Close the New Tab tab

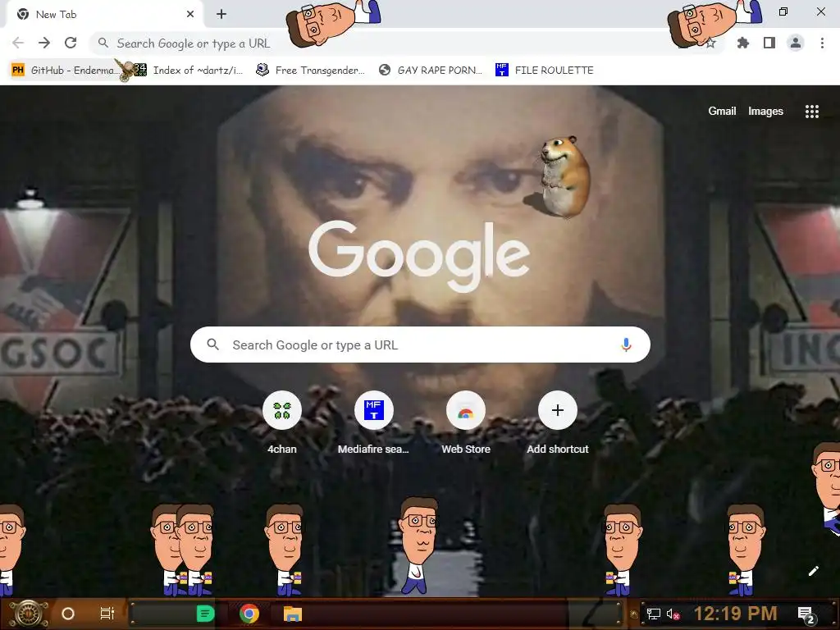[190, 15]
